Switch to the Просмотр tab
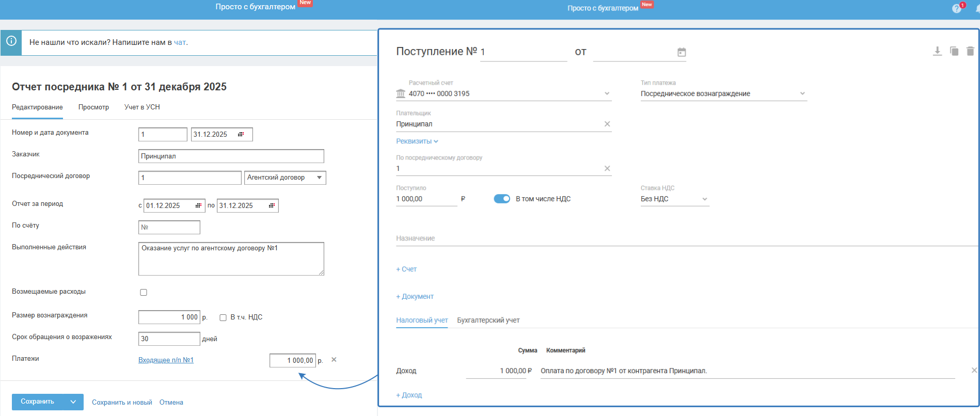Viewport: 980px width, 416px height. 93,107
